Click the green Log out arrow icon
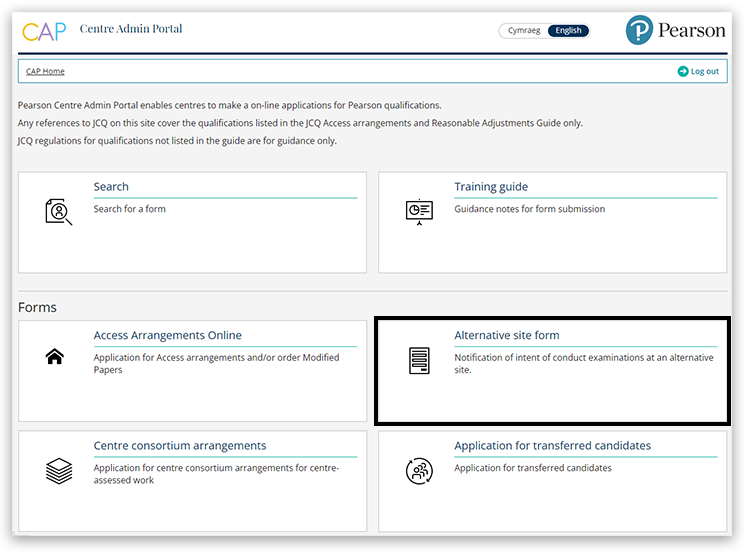This screenshot has height=554, width=750. (683, 71)
